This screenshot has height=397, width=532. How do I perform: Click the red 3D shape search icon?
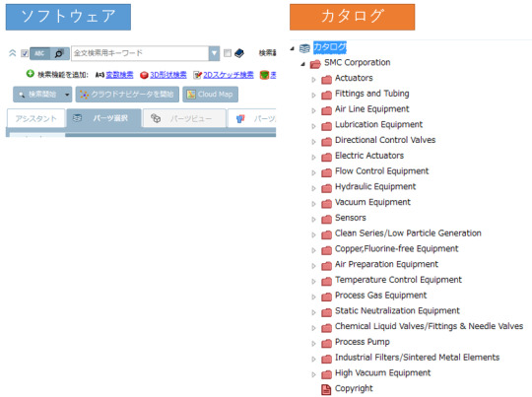pyautogui.click(x=144, y=75)
